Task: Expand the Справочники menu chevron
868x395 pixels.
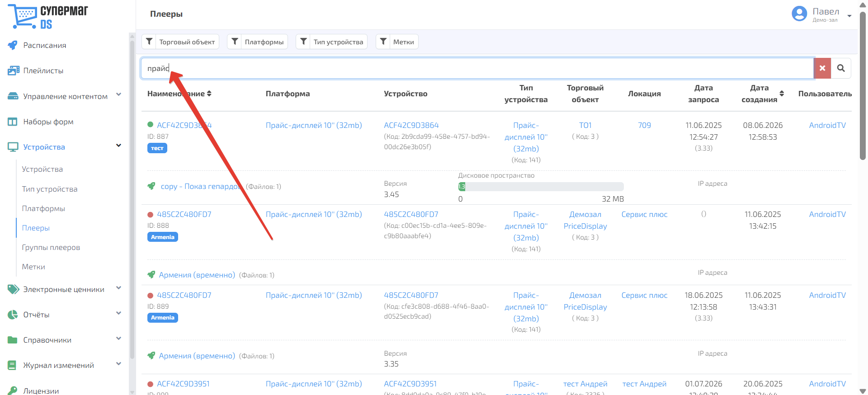Action: [x=118, y=339]
